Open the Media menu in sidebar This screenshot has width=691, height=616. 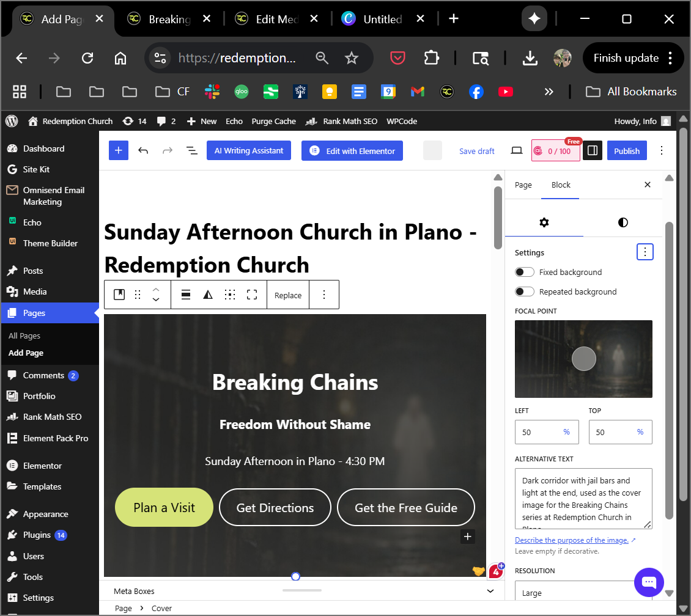(x=35, y=292)
